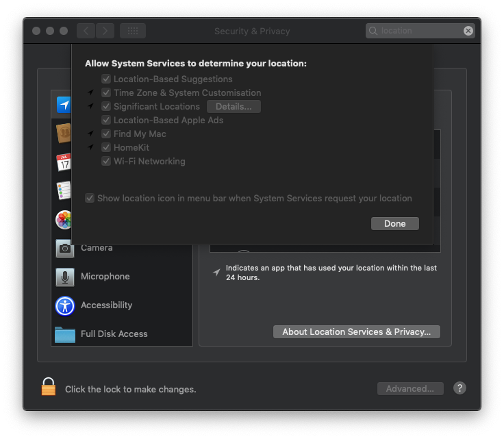Select the Calendar icon in sidebar
Image resolution: width=504 pixels, height=439 pixels.
[x=64, y=162]
